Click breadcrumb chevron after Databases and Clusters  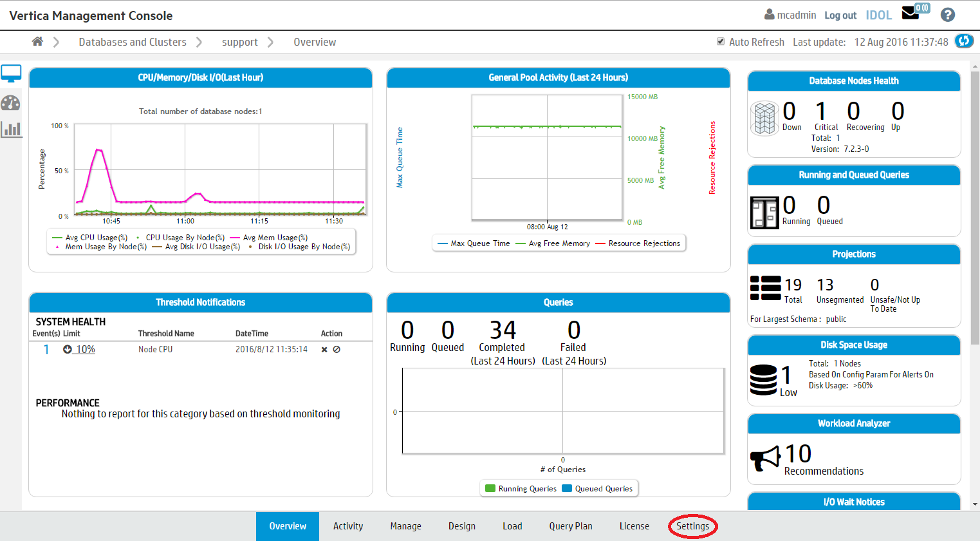pos(199,42)
